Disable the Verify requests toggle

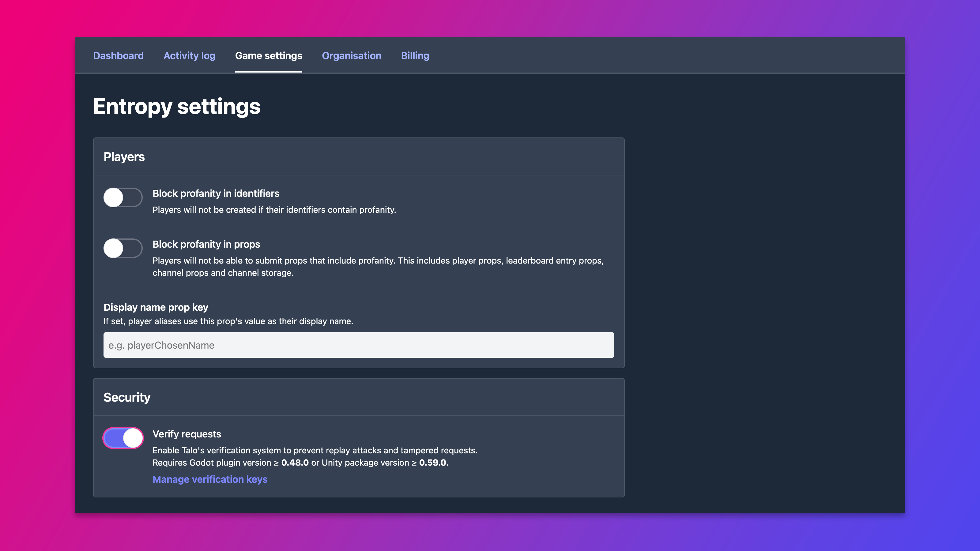(123, 438)
